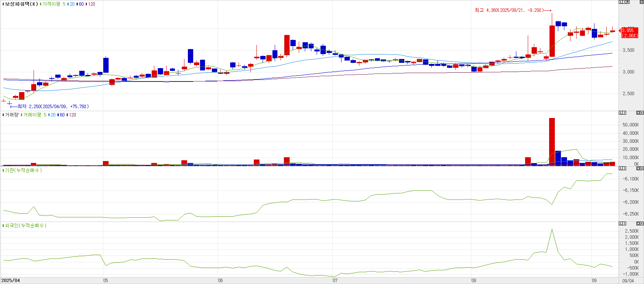
Task: Select the 60-day volume average legend
Action: pyautogui.click(x=62, y=115)
